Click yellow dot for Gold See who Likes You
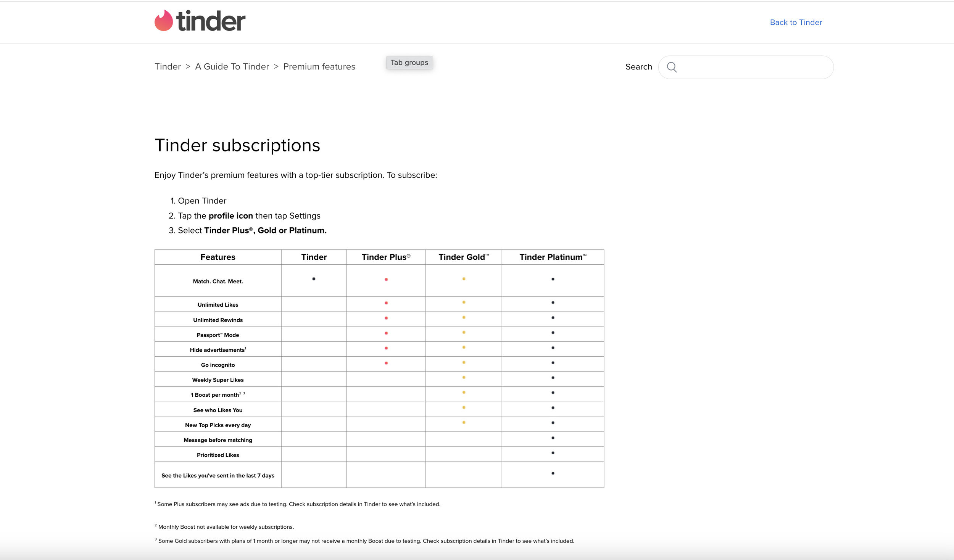954x560 pixels. [464, 407]
